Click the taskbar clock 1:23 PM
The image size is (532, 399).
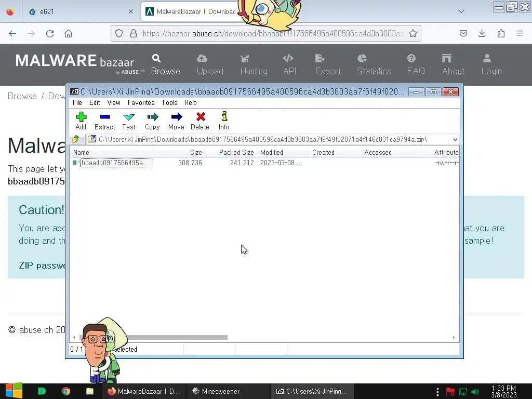[503, 391]
